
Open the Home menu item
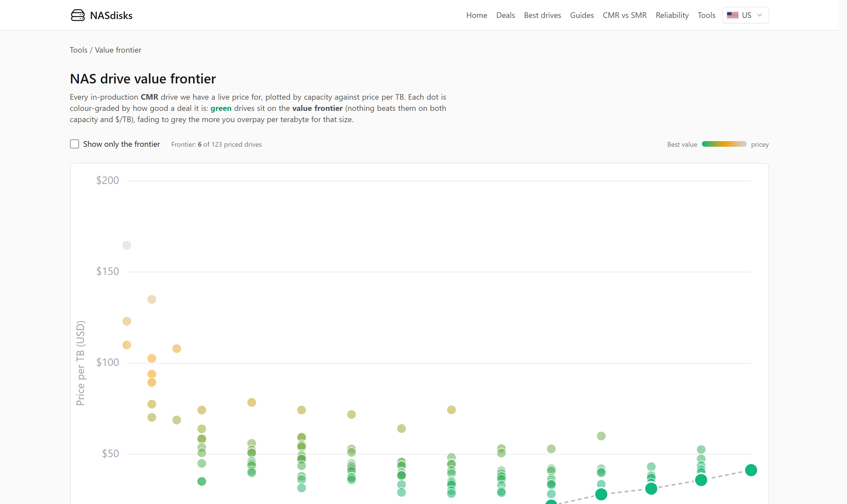pos(477,15)
